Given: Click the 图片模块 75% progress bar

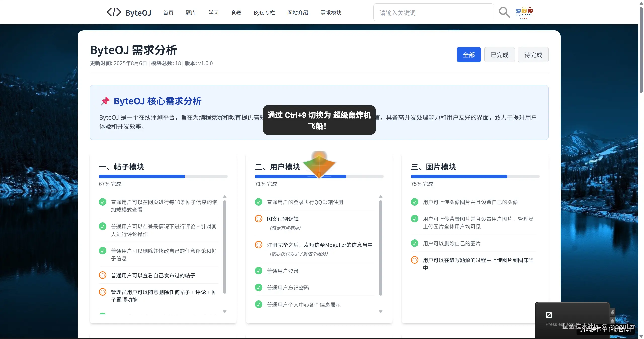Looking at the screenshot, I should pyautogui.click(x=475, y=176).
